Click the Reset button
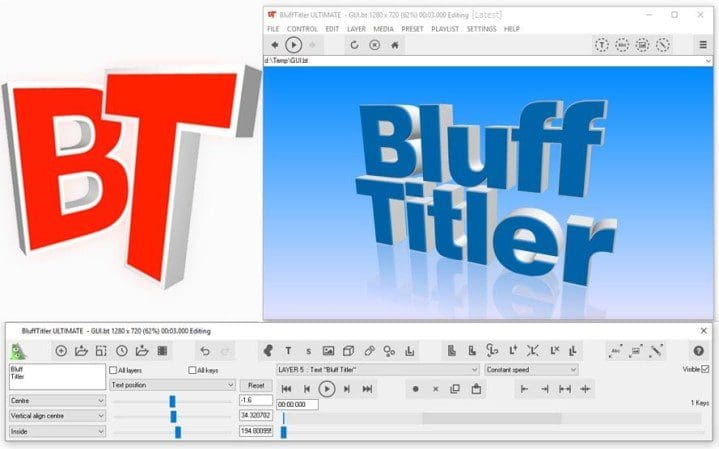 point(255,385)
